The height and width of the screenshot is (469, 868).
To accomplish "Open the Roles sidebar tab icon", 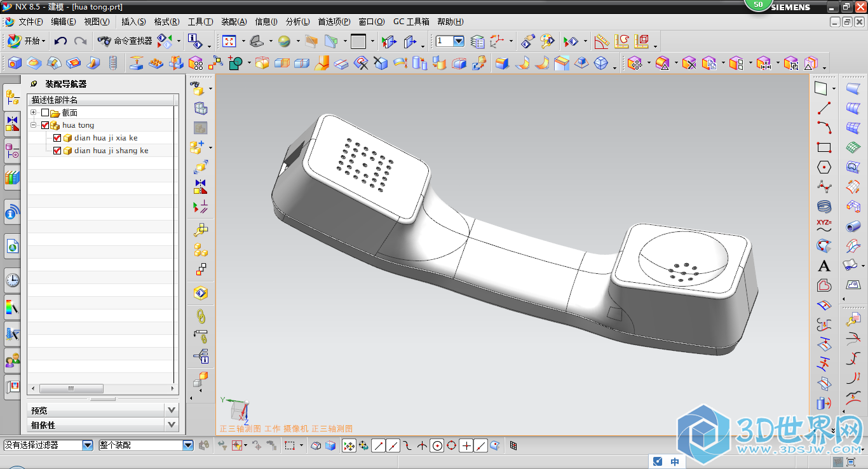I will pyautogui.click(x=12, y=361).
